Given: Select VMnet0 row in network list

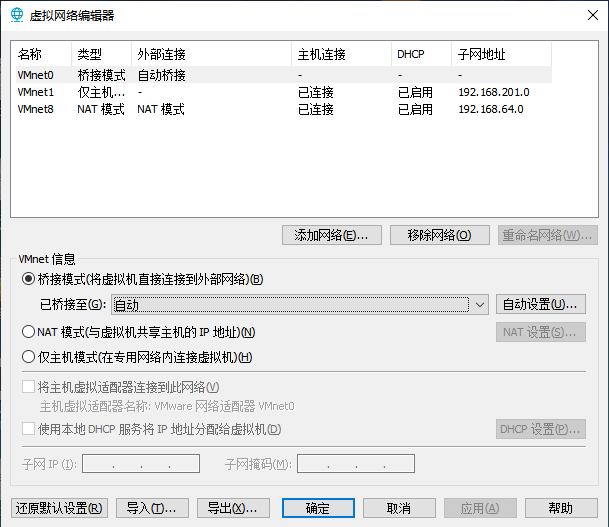Looking at the screenshot, I should [284, 75].
